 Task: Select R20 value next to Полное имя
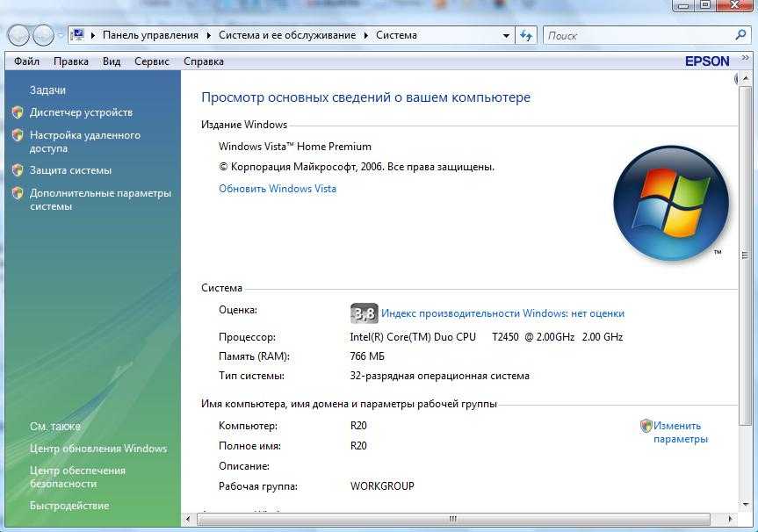(358, 445)
